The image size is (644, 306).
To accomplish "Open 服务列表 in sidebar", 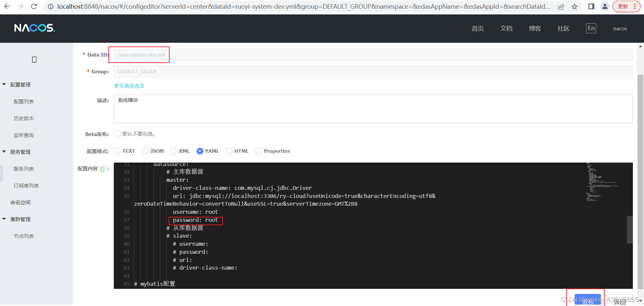I will (24, 169).
